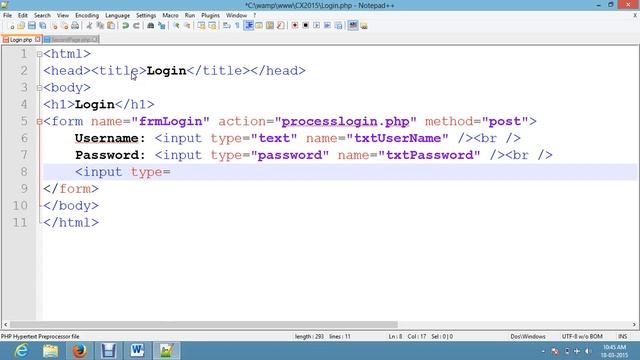Open the ? help menu

[254, 15]
